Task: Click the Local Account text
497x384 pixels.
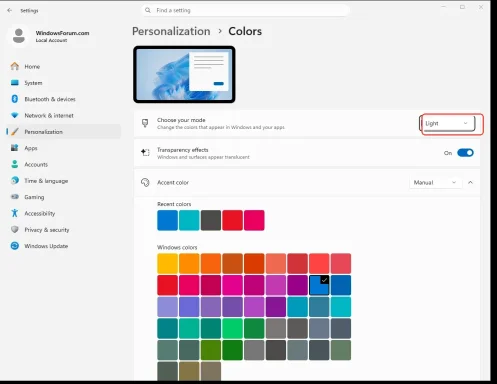Action: (x=51, y=40)
